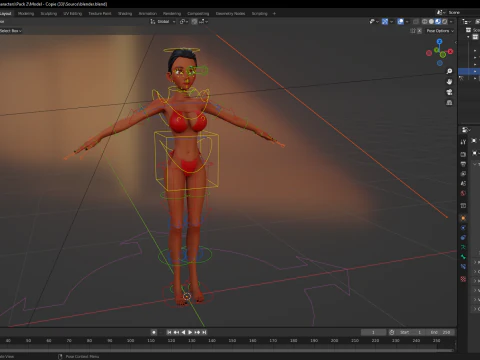Jump to the next keyframe
The image size is (480, 360).
pos(197,332)
